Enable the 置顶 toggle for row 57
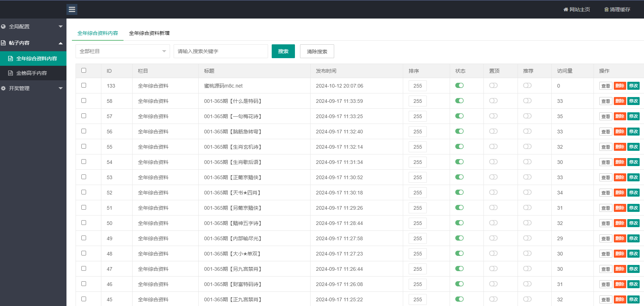The width and height of the screenshot is (644, 306). (493, 116)
